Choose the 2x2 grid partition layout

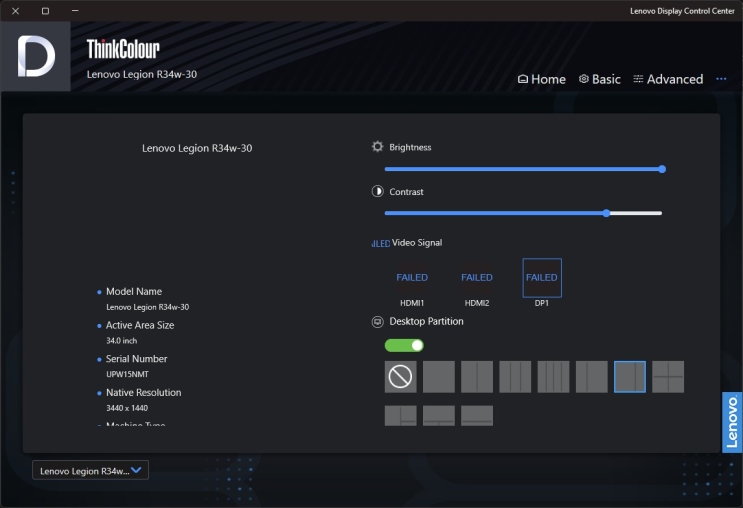668,377
